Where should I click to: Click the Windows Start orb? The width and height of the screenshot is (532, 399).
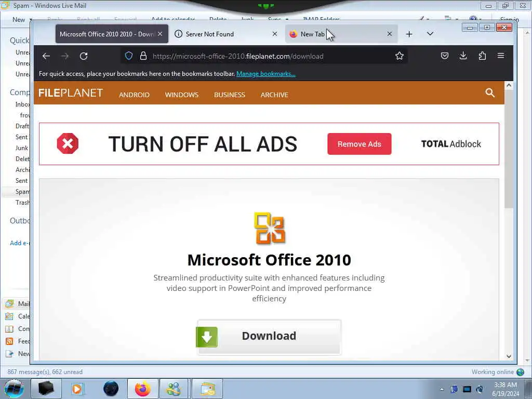tap(14, 389)
